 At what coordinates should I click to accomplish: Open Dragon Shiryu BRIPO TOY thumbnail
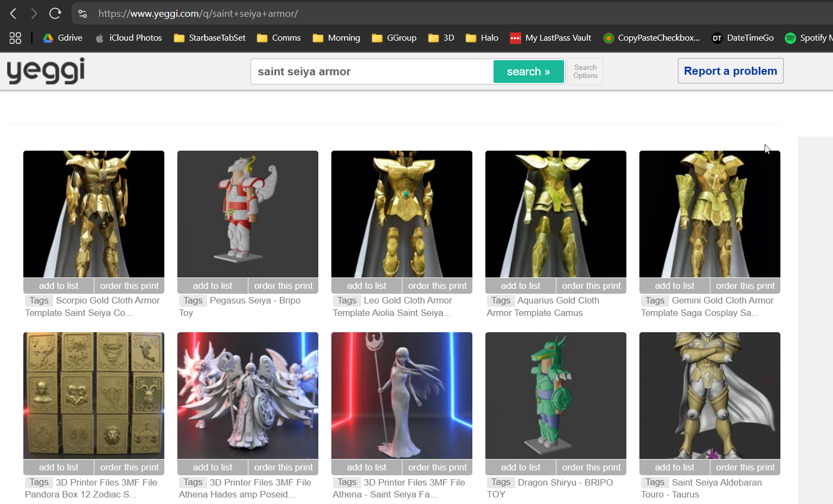click(556, 396)
